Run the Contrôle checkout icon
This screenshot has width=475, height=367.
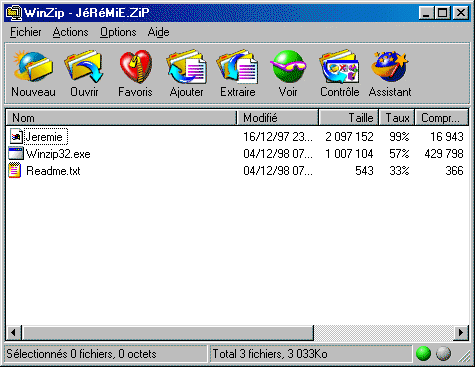point(340,67)
